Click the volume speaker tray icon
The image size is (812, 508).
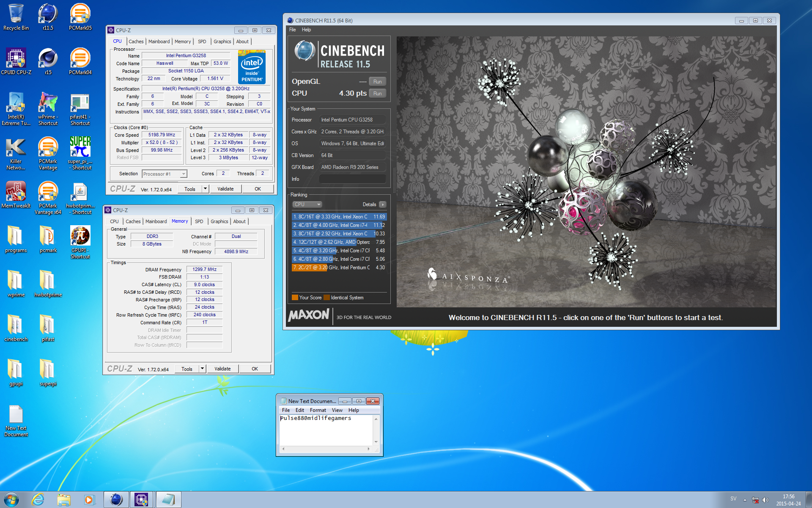765,500
